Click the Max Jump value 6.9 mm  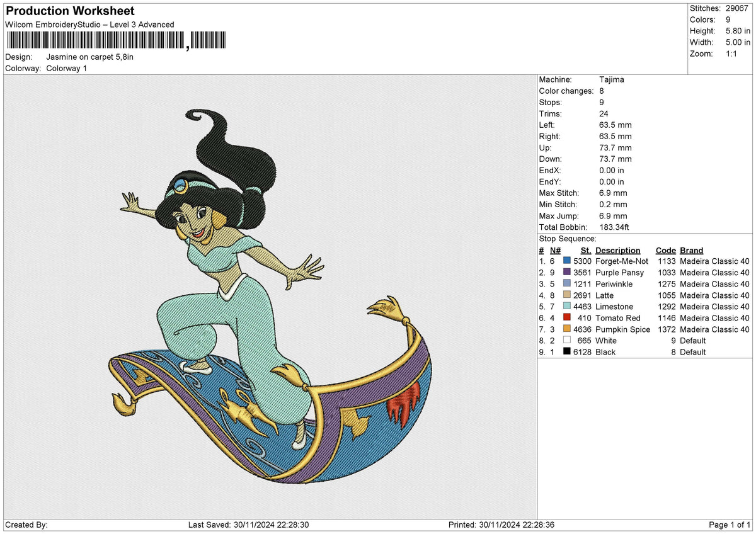[613, 216]
